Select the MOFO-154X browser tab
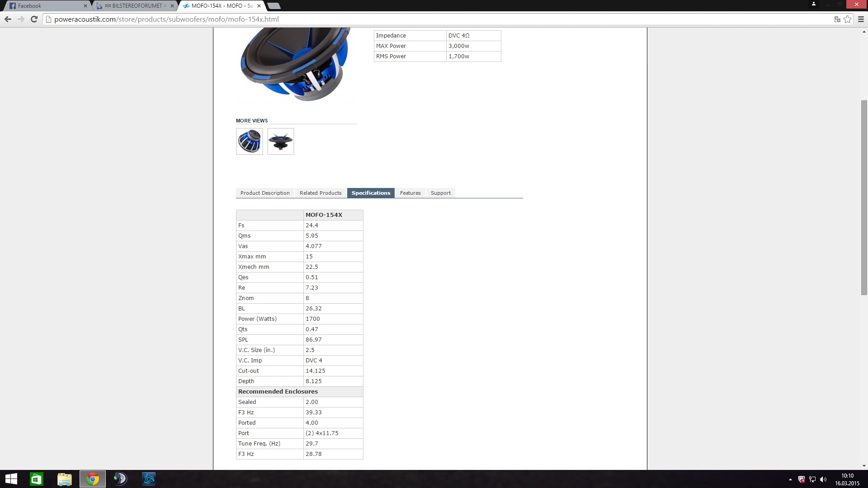This screenshot has width=868, height=488. click(222, 6)
